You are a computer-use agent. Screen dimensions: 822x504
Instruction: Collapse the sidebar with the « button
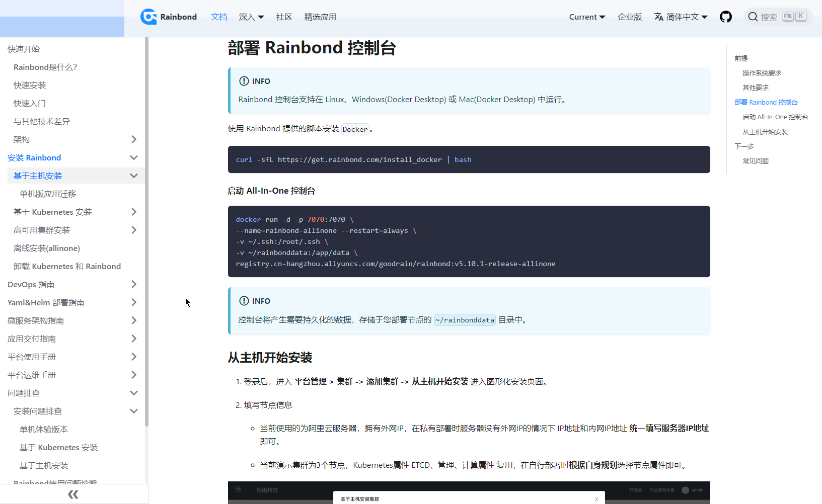click(x=73, y=494)
